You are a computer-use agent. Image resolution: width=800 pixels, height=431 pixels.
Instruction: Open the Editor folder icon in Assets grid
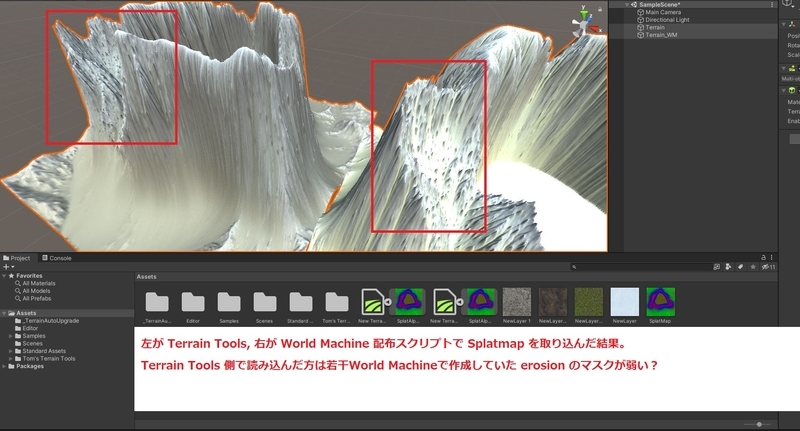(193, 302)
